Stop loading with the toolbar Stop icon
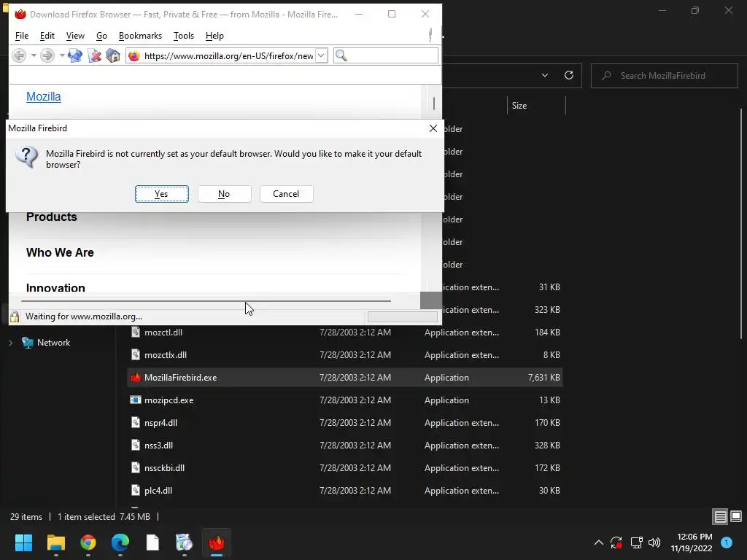Image resolution: width=747 pixels, height=560 pixels. click(95, 55)
